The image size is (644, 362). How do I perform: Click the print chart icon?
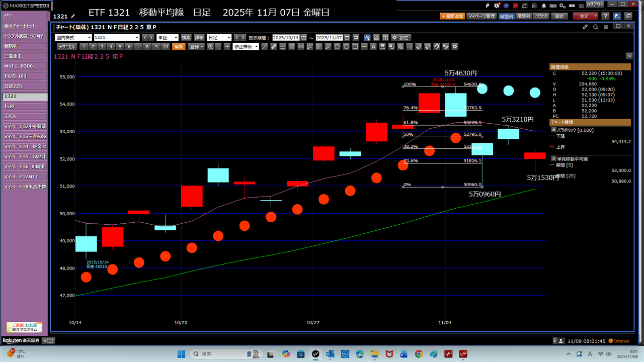[376, 38]
